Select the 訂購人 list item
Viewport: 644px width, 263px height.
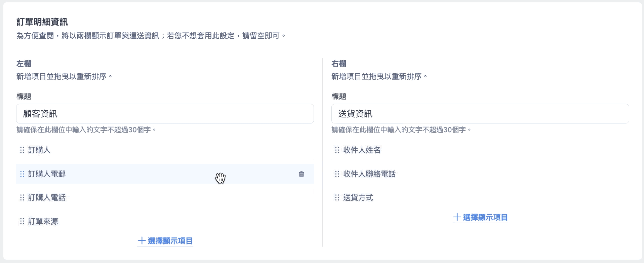(165, 150)
